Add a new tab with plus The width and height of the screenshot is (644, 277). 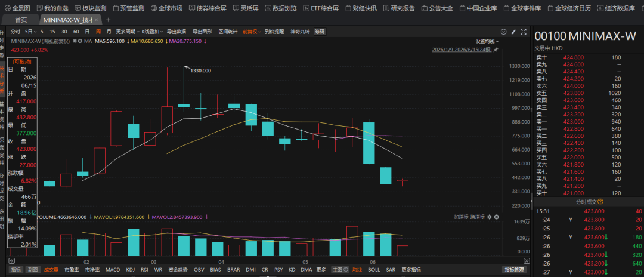(109, 20)
